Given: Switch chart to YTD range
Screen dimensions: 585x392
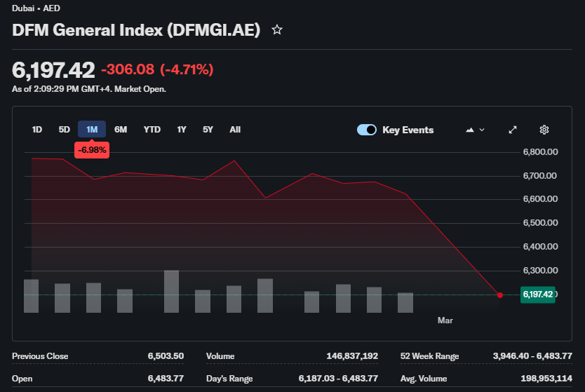Looking at the screenshot, I should (x=152, y=130).
